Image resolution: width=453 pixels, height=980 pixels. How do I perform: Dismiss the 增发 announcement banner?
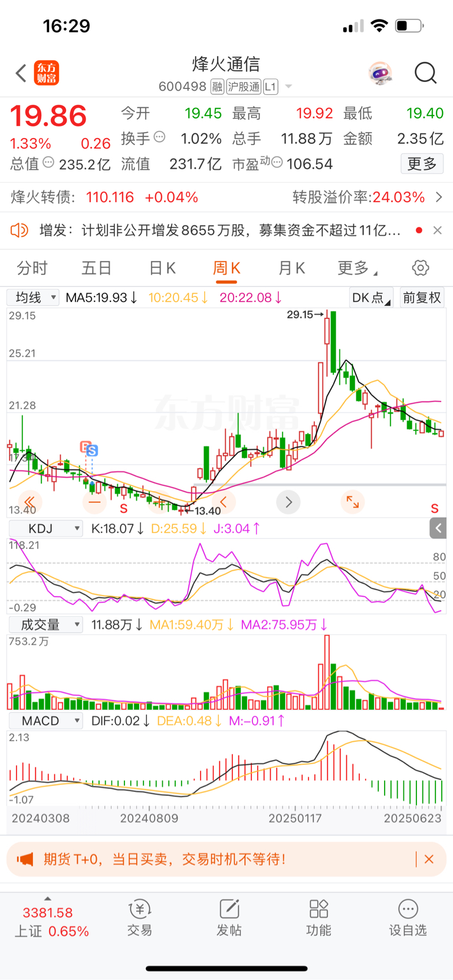(x=437, y=230)
